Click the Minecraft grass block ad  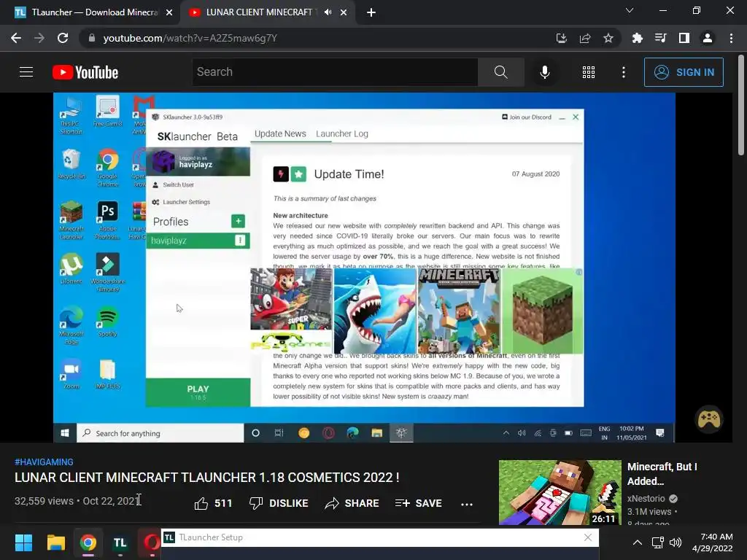(x=542, y=311)
